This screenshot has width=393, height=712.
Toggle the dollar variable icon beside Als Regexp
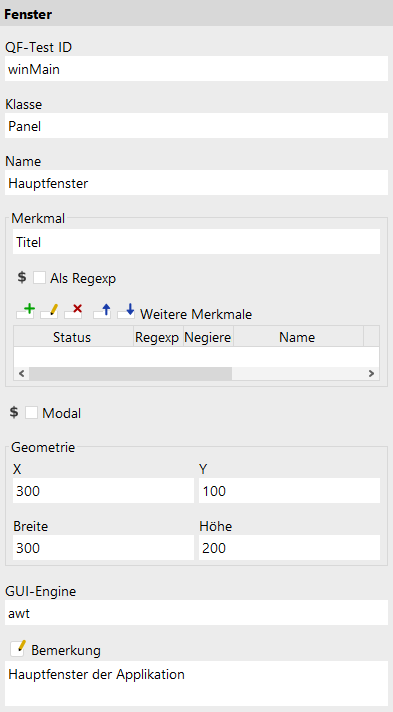(x=22, y=277)
